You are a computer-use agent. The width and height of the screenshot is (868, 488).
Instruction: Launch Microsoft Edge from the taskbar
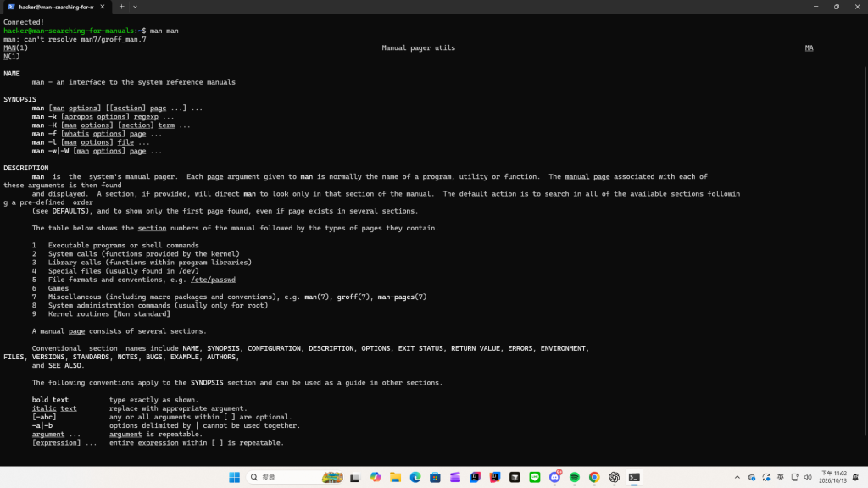(415, 478)
